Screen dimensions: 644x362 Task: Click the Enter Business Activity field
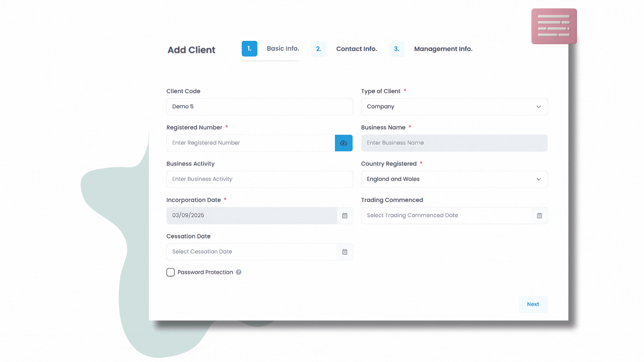259,179
